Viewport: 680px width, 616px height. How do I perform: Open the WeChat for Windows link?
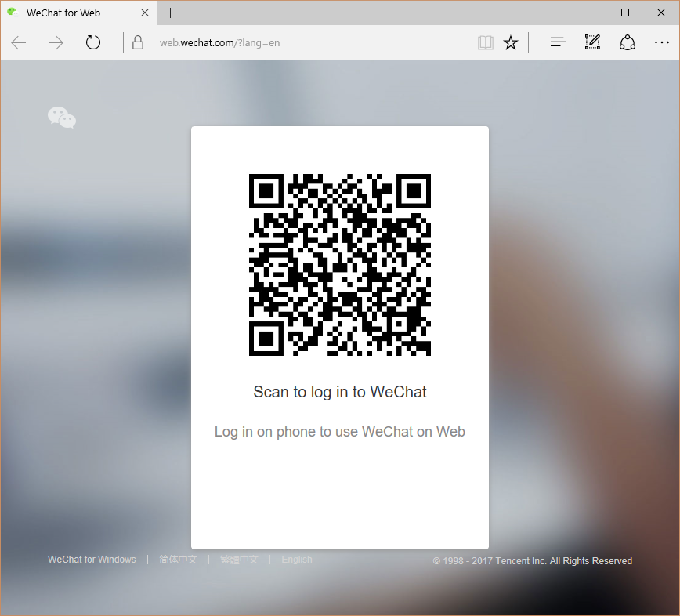click(92, 560)
